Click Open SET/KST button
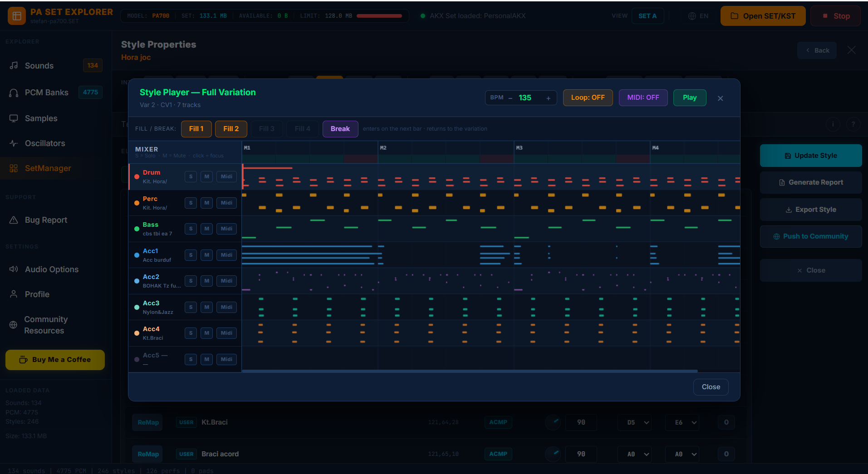Screen dimensions: 868x474 click(763, 16)
